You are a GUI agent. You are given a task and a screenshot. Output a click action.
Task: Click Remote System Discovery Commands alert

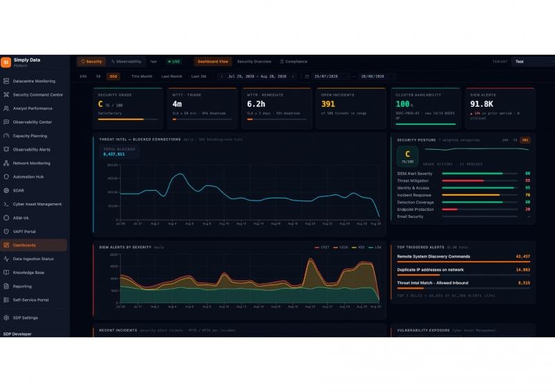(463, 258)
